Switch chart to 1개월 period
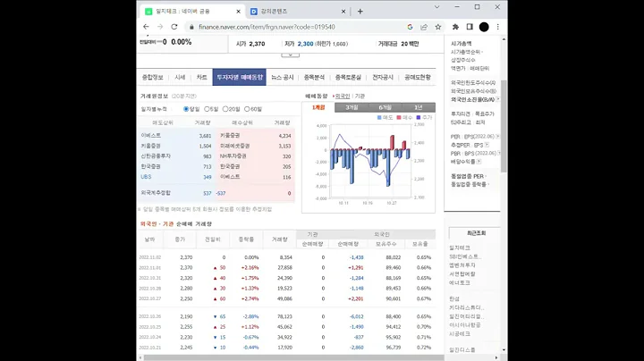644x361 pixels. tap(318, 107)
